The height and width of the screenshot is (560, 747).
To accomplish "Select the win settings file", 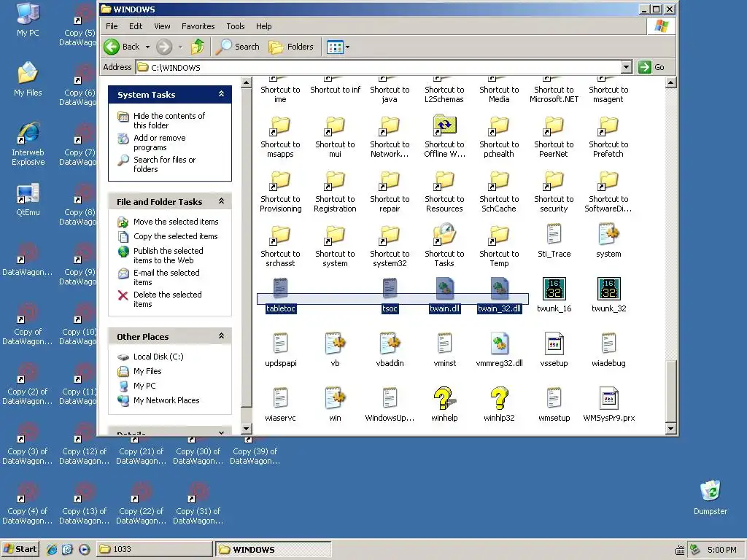I will tap(335, 398).
